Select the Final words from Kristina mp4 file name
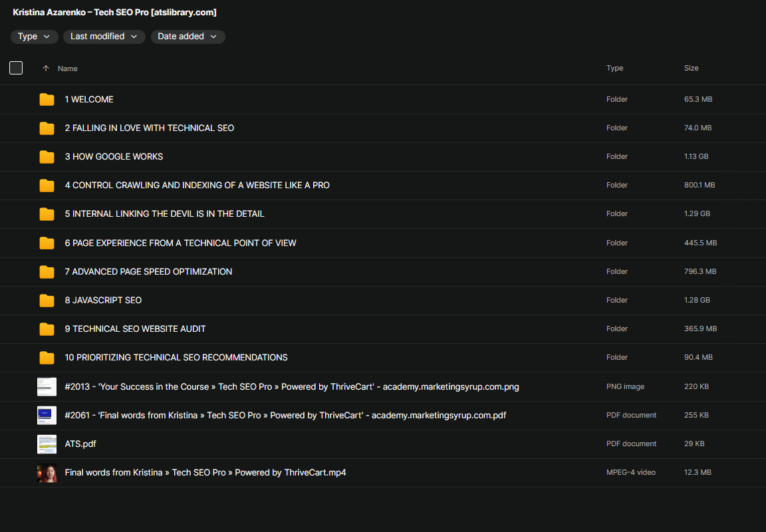The height and width of the screenshot is (532, 766). coord(205,472)
